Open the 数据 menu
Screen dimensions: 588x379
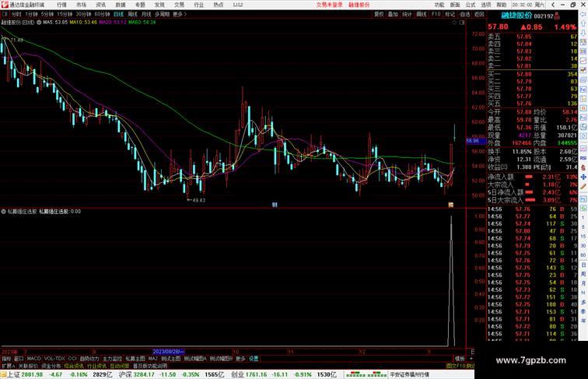point(121,5)
